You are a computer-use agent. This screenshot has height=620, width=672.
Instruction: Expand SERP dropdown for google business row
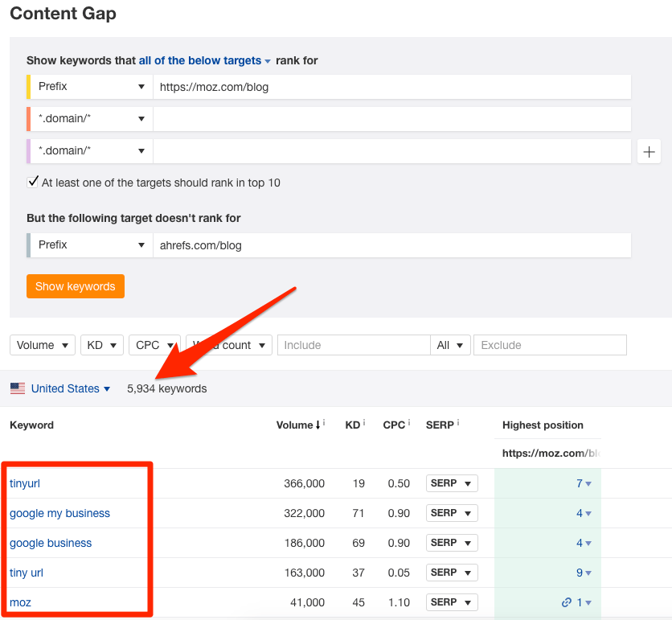452,543
